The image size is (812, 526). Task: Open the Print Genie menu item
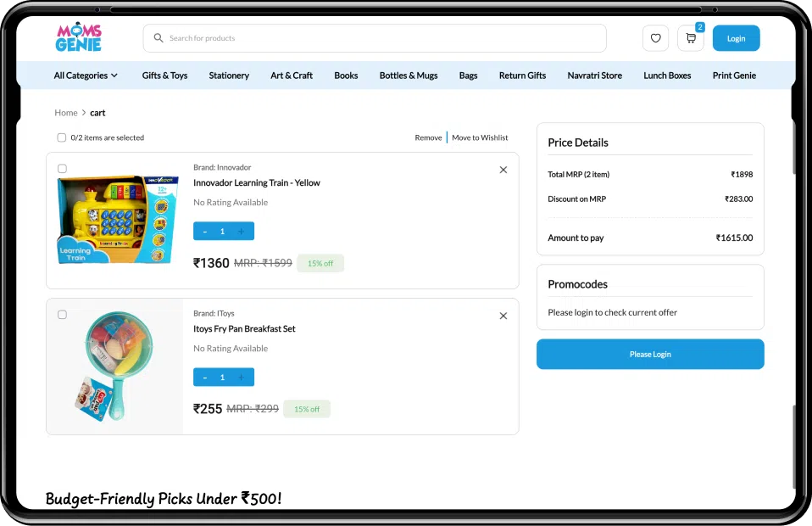coord(733,75)
